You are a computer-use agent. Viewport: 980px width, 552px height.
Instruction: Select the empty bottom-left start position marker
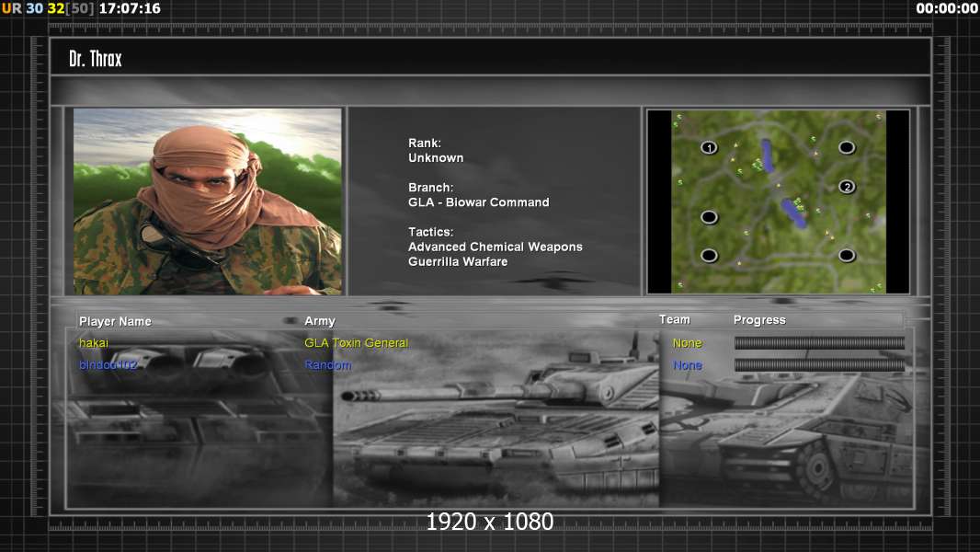[709, 255]
